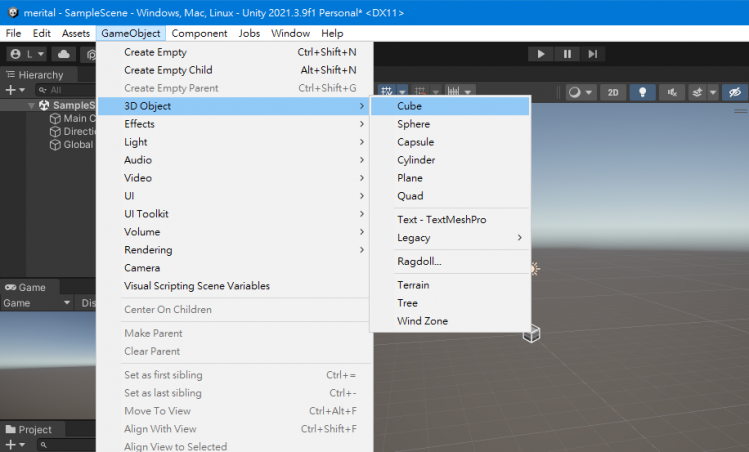Click the Project create plus button

[x=15, y=445]
